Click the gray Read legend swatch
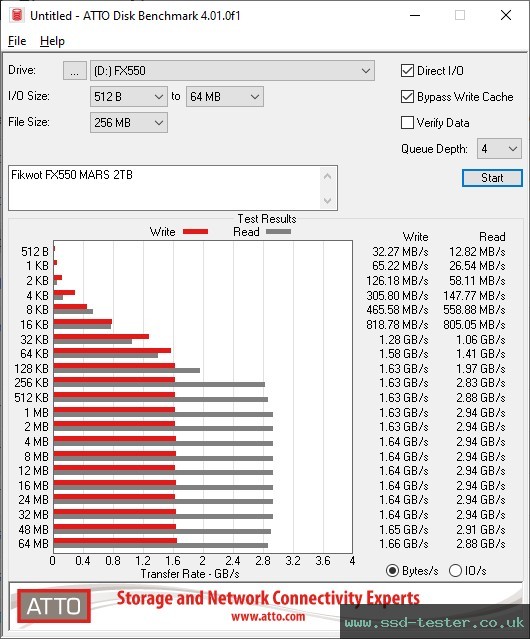Image resolution: width=530 pixels, height=639 pixels. coord(278,231)
